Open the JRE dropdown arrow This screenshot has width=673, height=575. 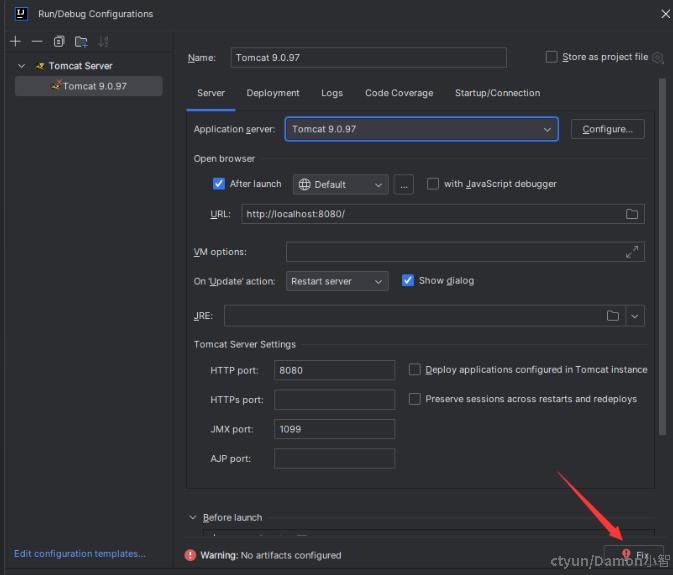[635, 316]
